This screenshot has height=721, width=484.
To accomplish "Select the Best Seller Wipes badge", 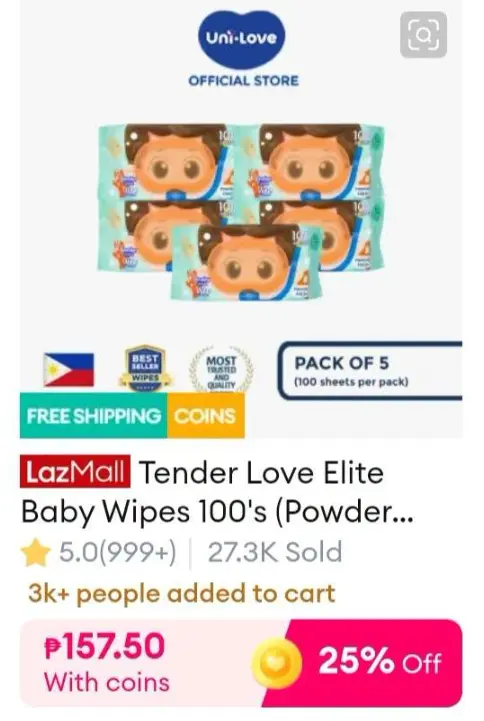I will 145,369.
